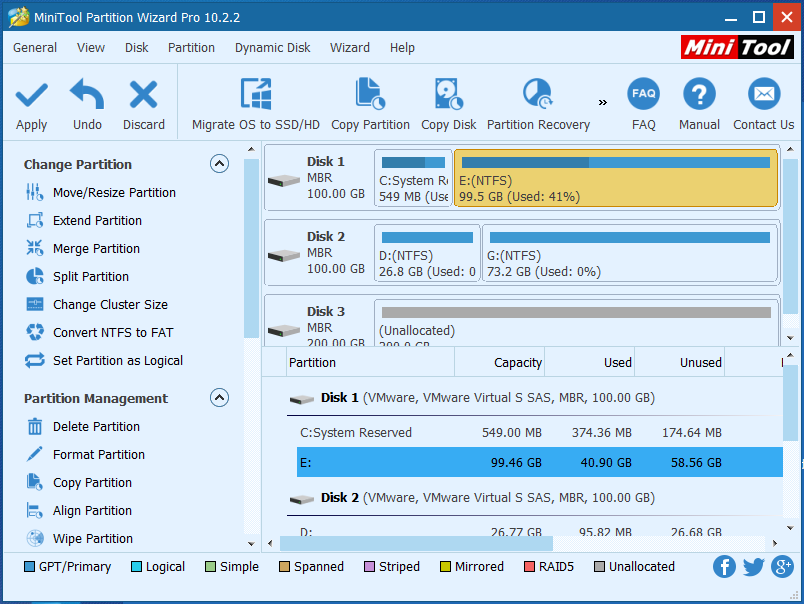The image size is (804, 604).
Task: Click the Apply checkmark icon
Action: pos(31,96)
